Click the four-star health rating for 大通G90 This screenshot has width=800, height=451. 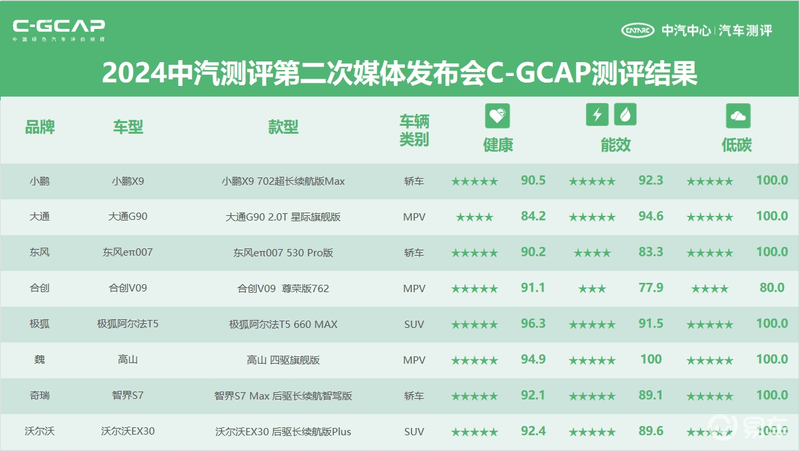coord(474,217)
